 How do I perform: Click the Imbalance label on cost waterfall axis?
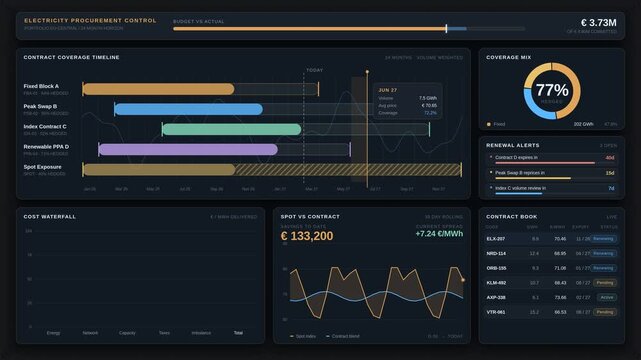201,333
